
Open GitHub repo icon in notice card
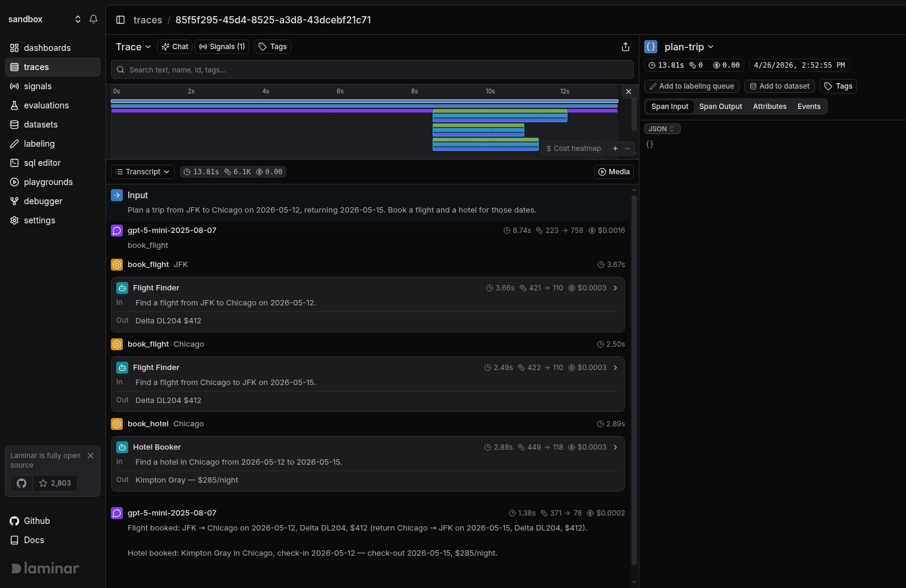(22, 483)
